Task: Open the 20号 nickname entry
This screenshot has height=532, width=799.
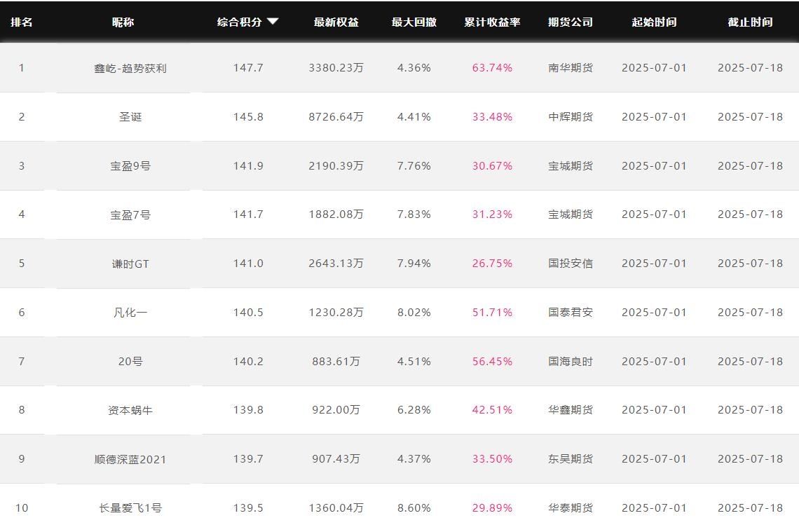Action: [x=130, y=361]
